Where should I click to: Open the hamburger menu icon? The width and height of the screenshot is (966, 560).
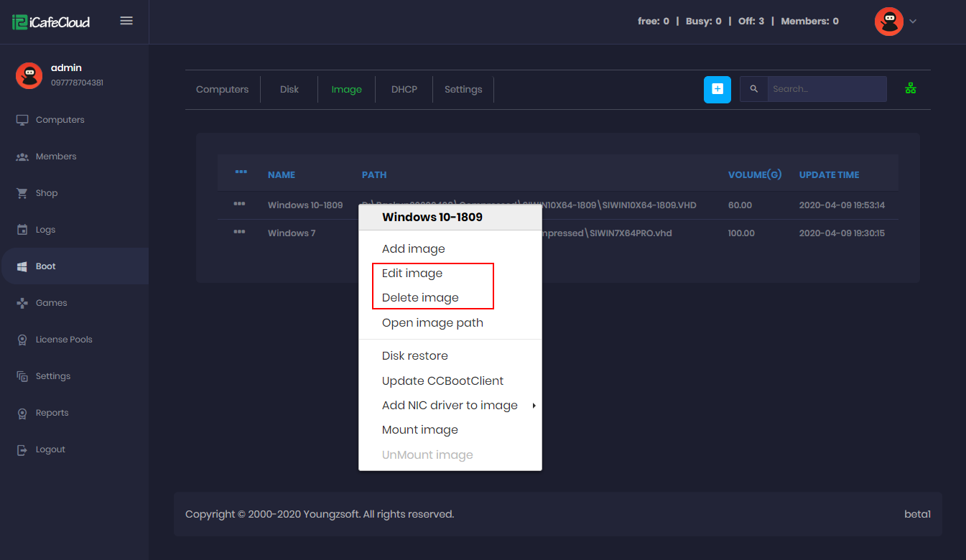tap(126, 21)
